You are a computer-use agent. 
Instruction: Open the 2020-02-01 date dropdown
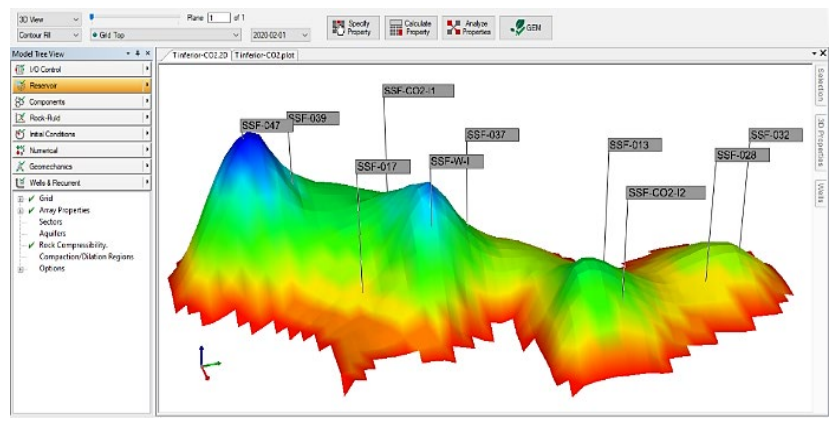[x=280, y=35]
